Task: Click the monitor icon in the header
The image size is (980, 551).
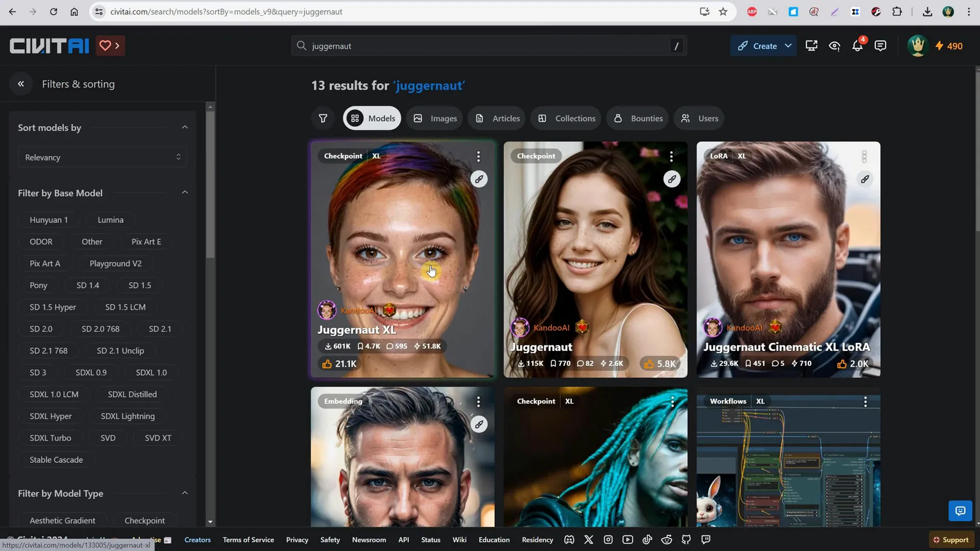Action: tap(812, 46)
